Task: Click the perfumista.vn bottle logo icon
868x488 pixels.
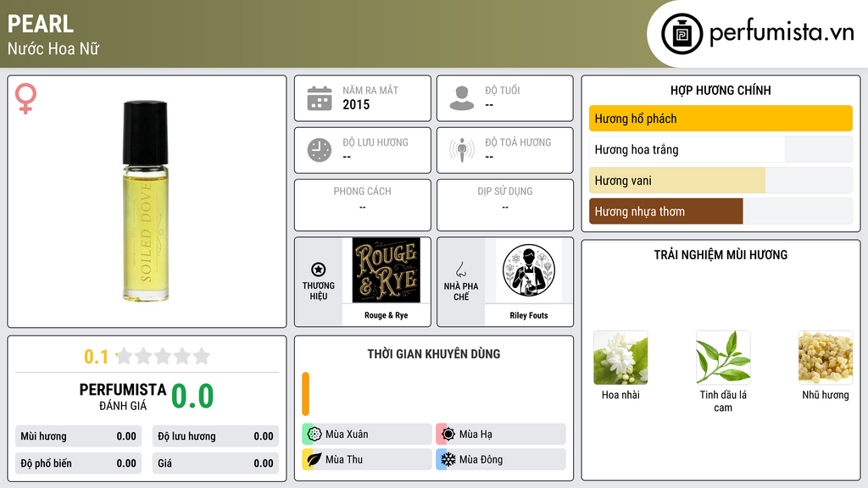Action: (x=682, y=34)
